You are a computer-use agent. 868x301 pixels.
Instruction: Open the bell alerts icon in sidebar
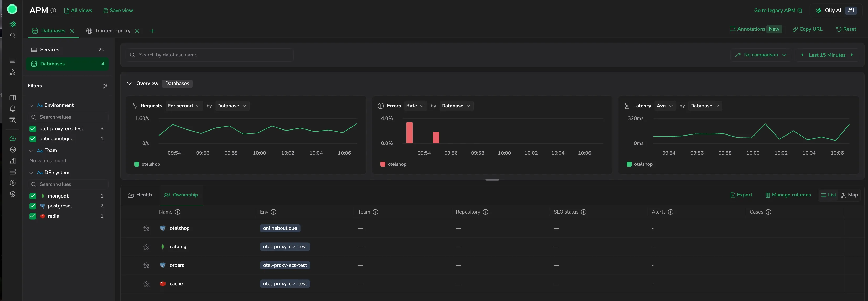[x=12, y=108]
